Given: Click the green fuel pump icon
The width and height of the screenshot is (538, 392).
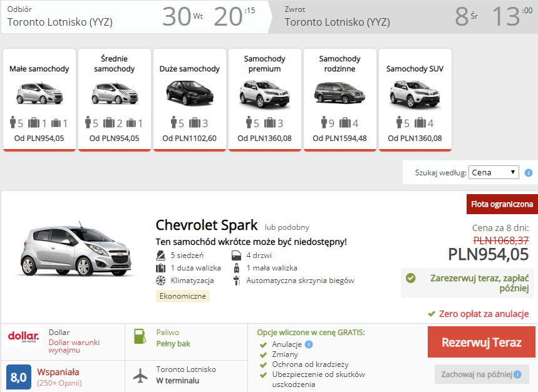Looking at the screenshot, I should [140, 336].
